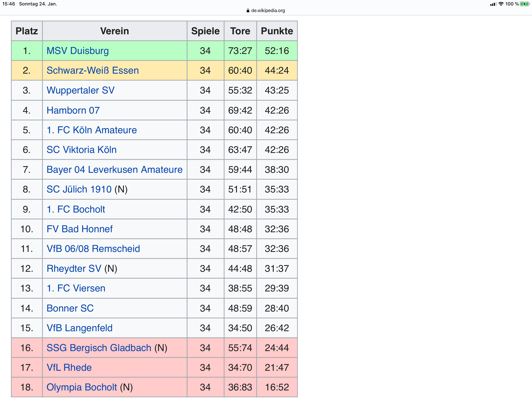Open the SC Viktoria Köln link

[x=82, y=150]
